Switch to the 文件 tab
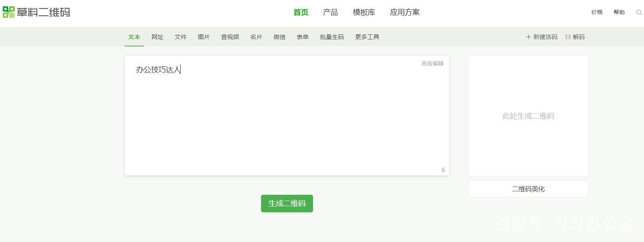The height and width of the screenshot is (242, 644). pos(181,37)
